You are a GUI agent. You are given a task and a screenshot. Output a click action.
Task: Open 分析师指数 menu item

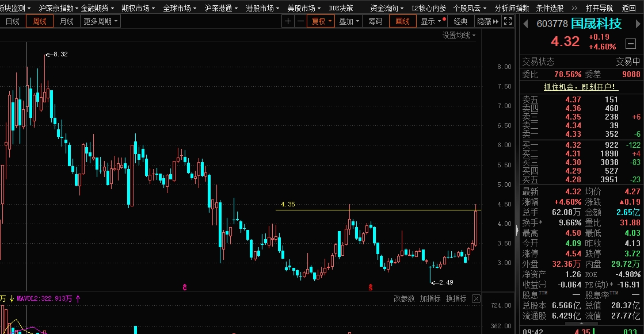512,8
